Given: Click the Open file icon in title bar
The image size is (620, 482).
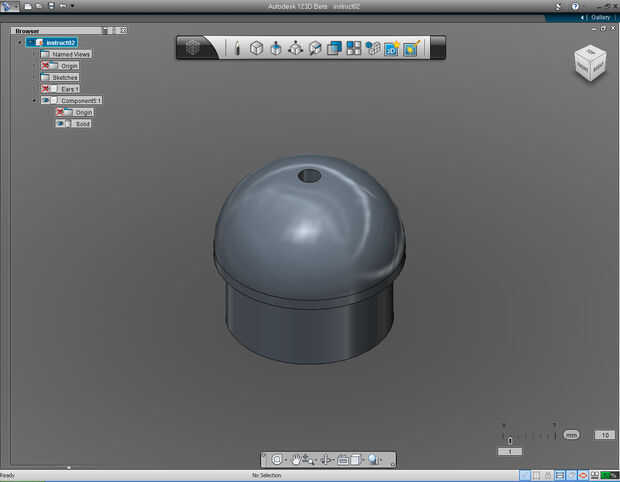Looking at the screenshot, I should pyautogui.click(x=39, y=6).
